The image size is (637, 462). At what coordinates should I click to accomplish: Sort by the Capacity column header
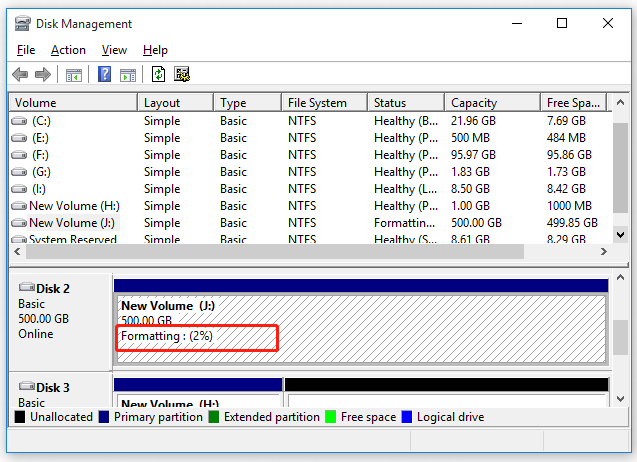[492, 102]
